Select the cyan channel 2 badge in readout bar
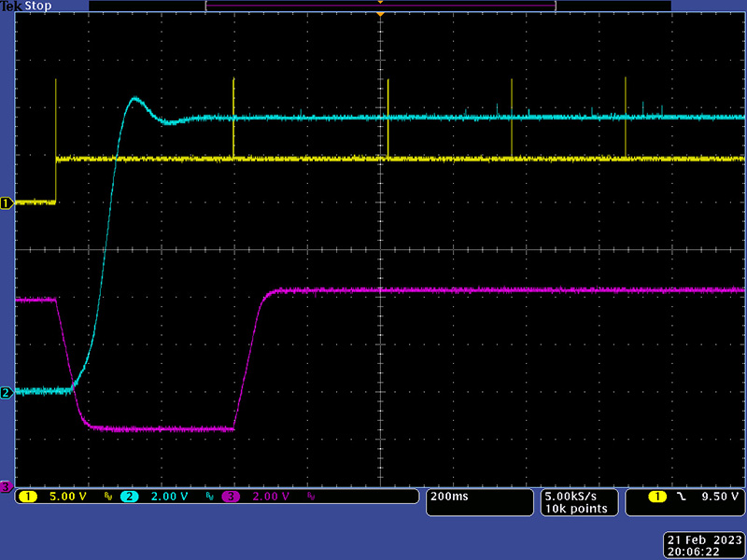 129,497
